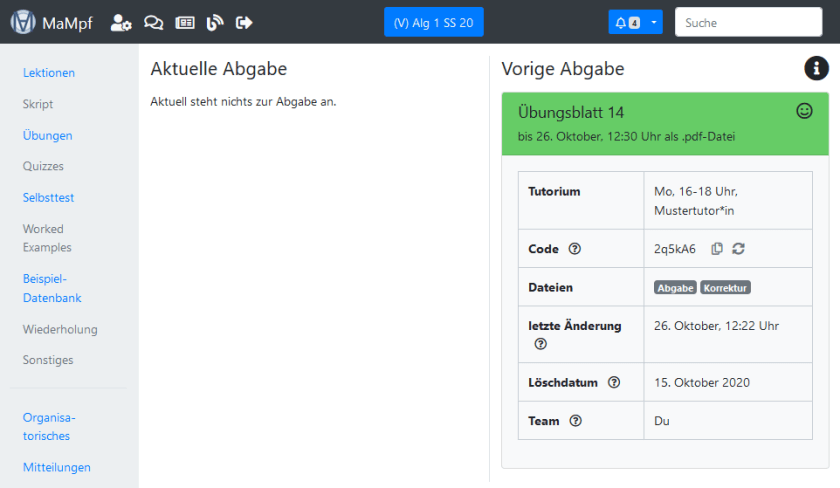The image size is (840, 488).
Task: Click the info icon beside Vorige Abgabe
Action: 816,68
